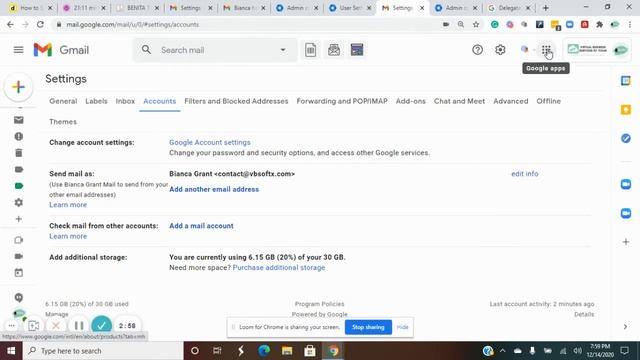Open the Add-ons settings tab
The image size is (640, 360).
410,101
